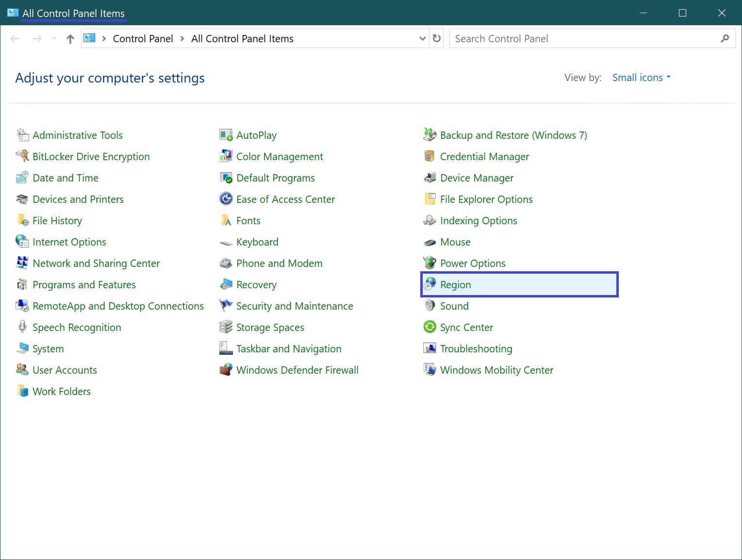
Task: Refresh the Control Panel view
Action: (x=437, y=38)
